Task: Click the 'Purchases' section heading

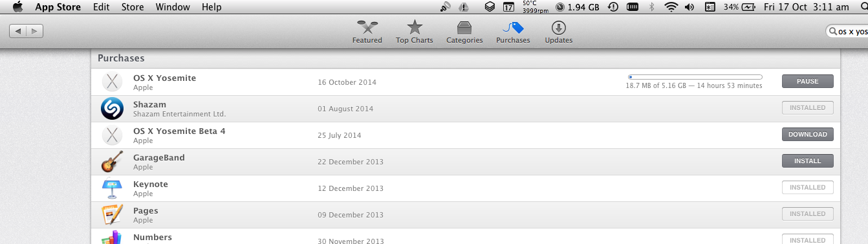Action: [x=121, y=58]
